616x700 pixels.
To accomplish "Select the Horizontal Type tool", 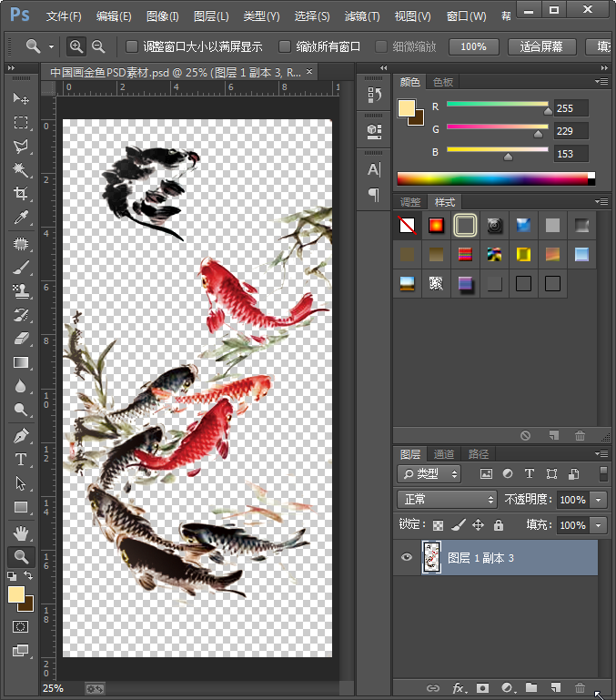I will pyautogui.click(x=21, y=460).
